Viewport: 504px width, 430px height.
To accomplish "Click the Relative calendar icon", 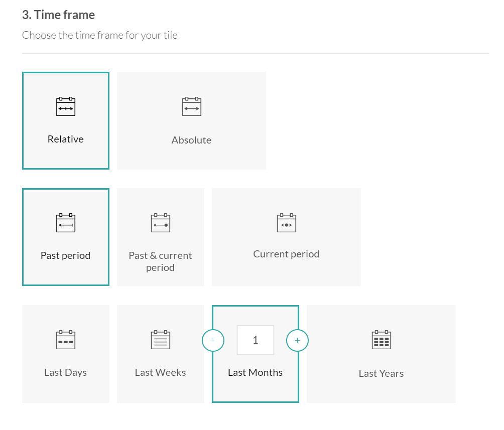I will pos(65,107).
